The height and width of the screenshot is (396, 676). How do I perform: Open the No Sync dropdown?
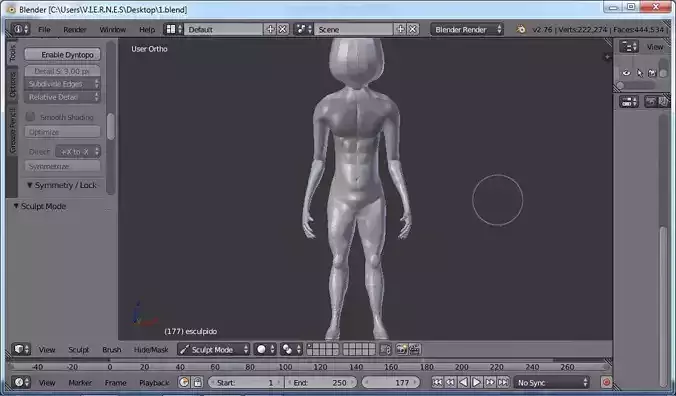[x=551, y=383]
